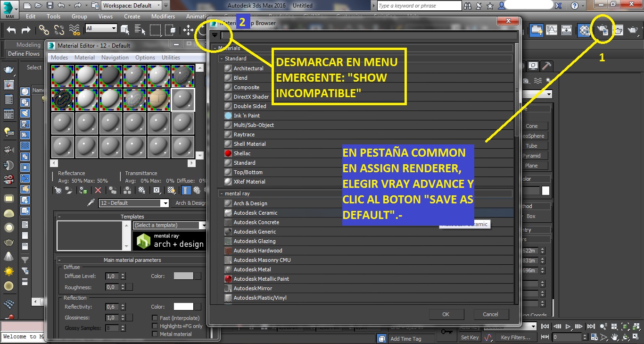The image size is (644, 344).
Task: Activate the Select Object tool
Action: click(x=125, y=30)
